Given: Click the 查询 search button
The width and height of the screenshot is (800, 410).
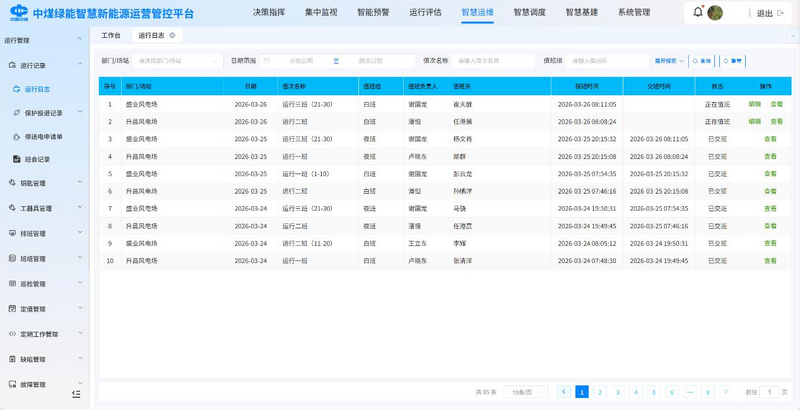Looking at the screenshot, I should (702, 61).
